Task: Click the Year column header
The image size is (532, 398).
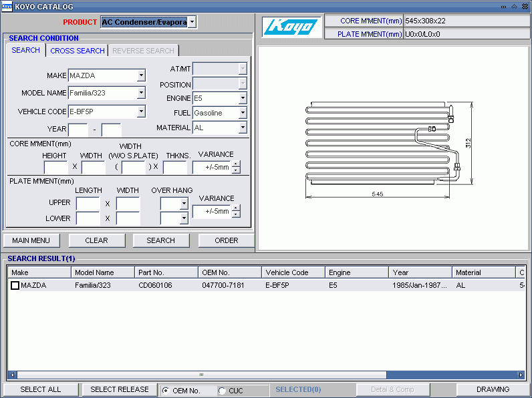Action: coord(420,272)
